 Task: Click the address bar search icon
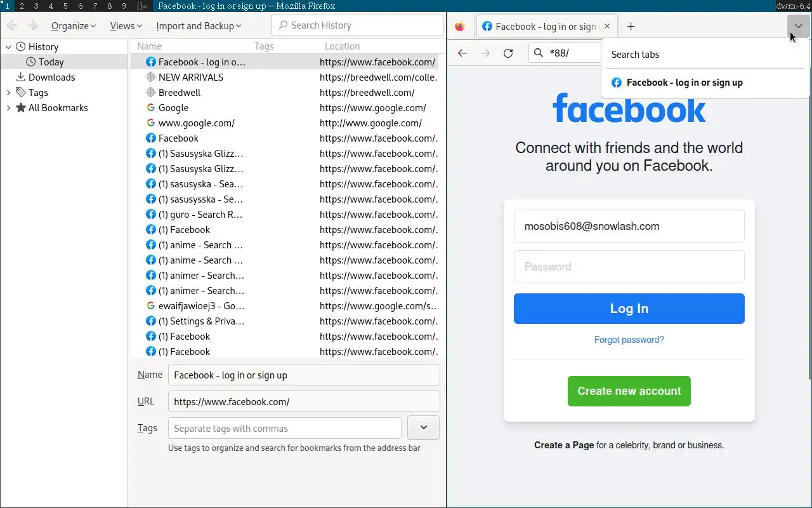(x=539, y=53)
